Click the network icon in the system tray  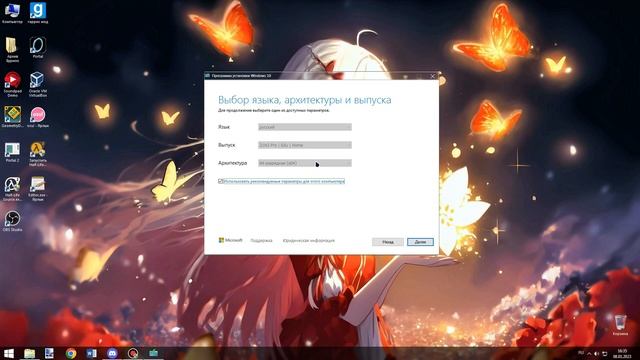(x=604, y=353)
